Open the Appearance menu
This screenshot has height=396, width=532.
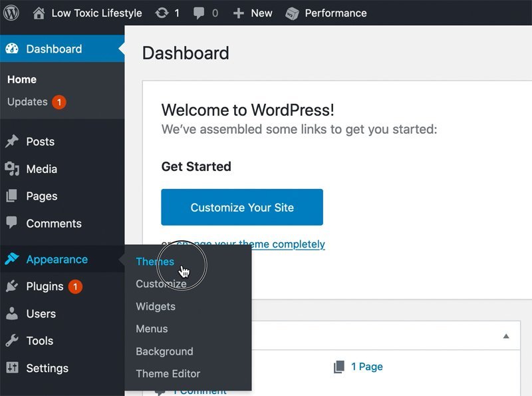pos(63,259)
